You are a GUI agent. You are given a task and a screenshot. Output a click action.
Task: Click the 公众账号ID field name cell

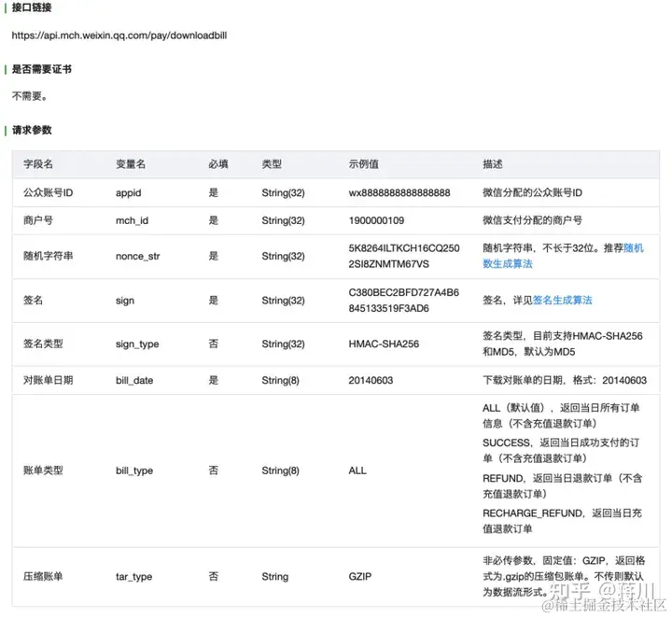[x=48, y=193]
